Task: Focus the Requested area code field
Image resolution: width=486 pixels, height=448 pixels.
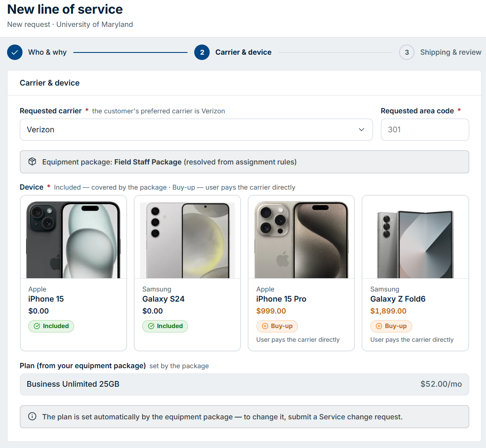Action: click(x=425, y=130)
